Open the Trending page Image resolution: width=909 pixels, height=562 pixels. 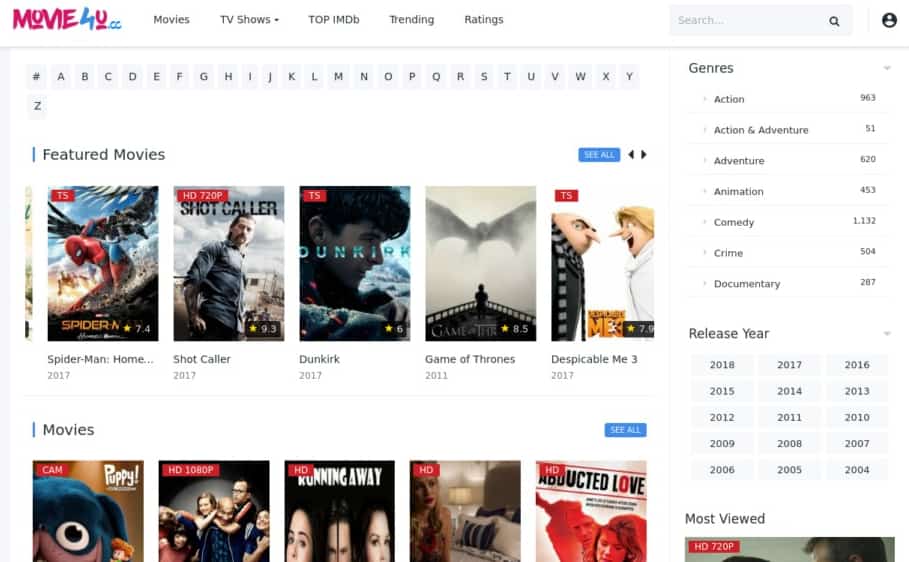click(412, 20)
